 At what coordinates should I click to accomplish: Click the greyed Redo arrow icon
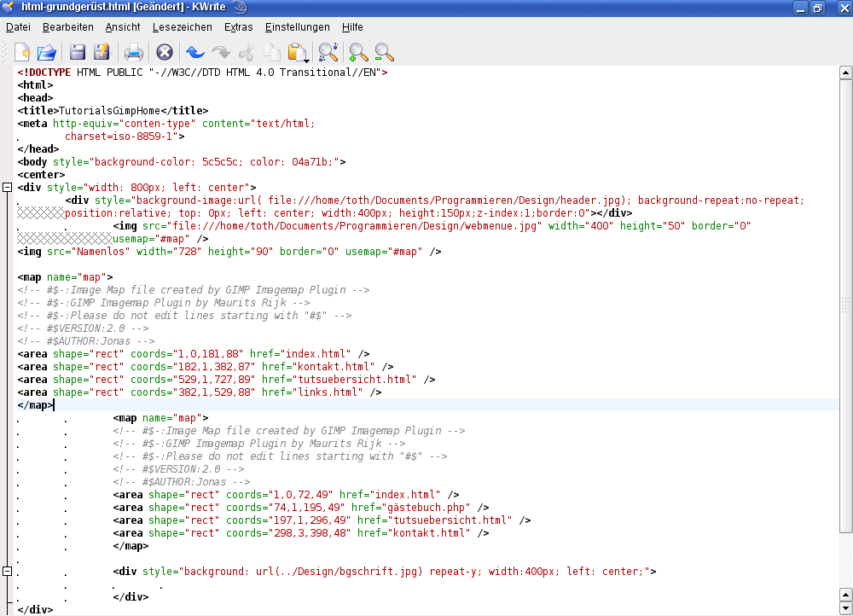(220, 52)
